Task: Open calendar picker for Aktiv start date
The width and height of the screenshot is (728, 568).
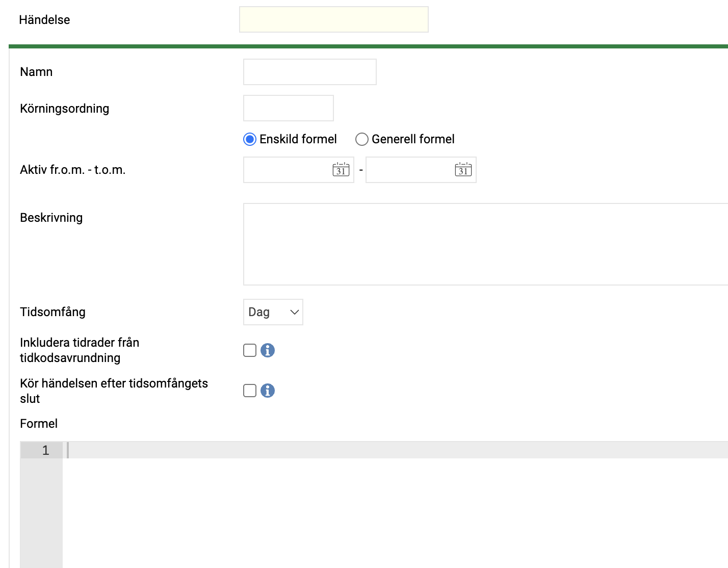Action: (341, 170)
